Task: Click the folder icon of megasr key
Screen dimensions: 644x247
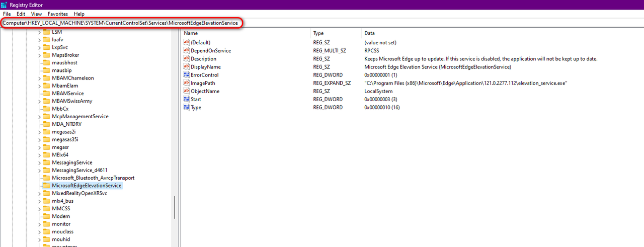Action: coord(46,147)
